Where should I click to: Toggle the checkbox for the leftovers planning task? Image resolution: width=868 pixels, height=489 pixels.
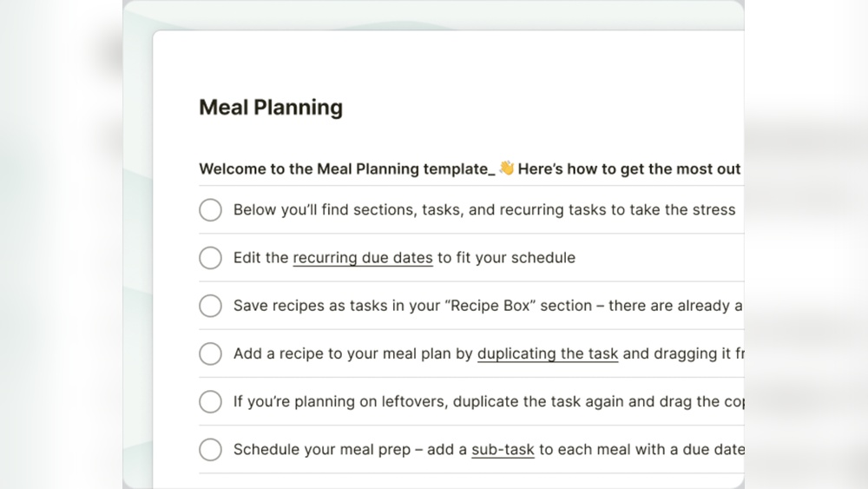click(x=211, y=401)
